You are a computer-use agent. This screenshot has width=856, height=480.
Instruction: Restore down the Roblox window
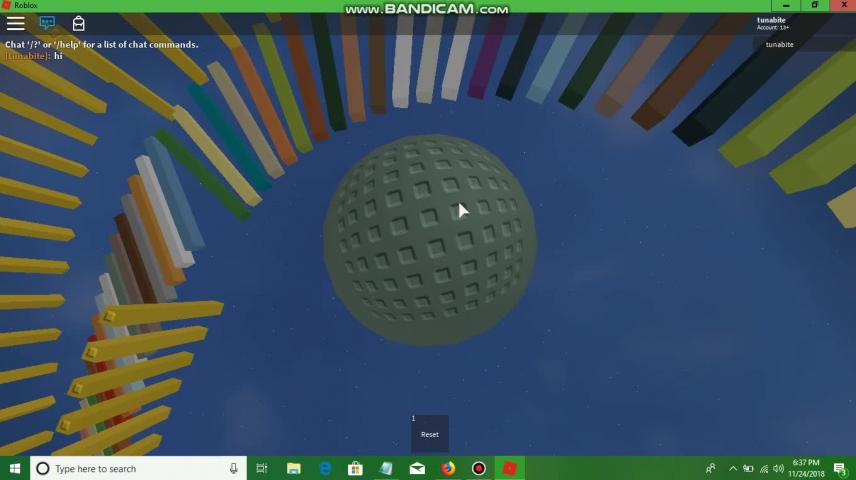click(815, 5)
